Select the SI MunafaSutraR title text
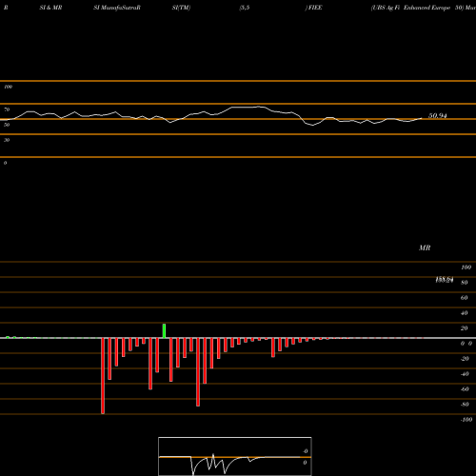476x476 pixels. (x=117, y=8)
